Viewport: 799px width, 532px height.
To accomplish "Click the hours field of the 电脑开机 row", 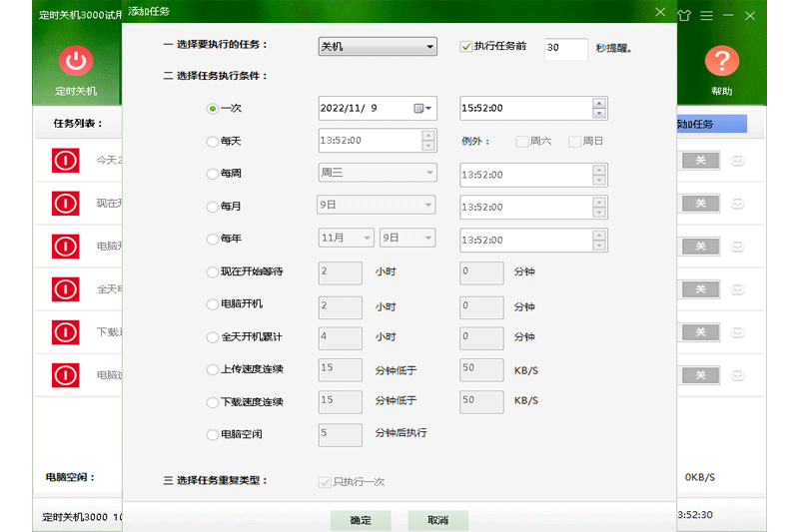I will click(341, 307).
